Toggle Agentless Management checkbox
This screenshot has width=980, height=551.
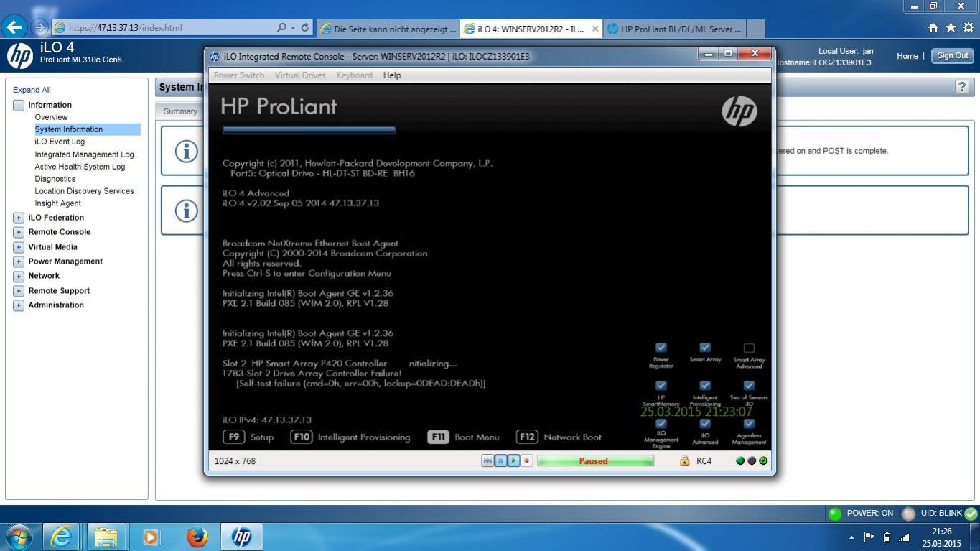point(749,424)
